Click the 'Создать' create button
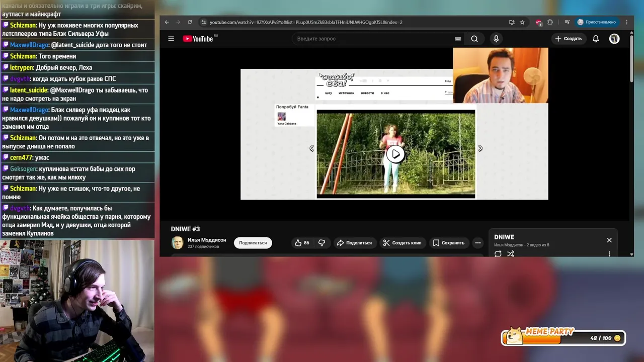The height and width of the screenshot is (362, 644). 569,39
